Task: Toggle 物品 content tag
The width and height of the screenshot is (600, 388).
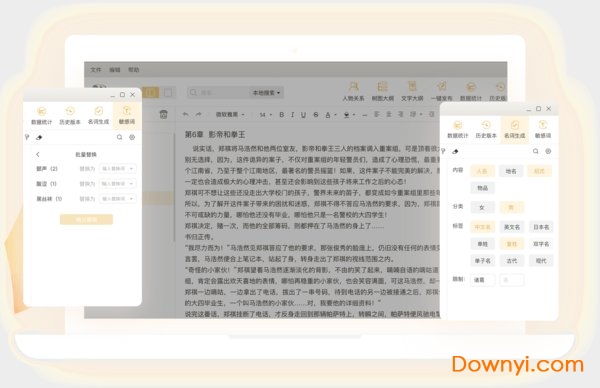Action: (x=483, y=188)
